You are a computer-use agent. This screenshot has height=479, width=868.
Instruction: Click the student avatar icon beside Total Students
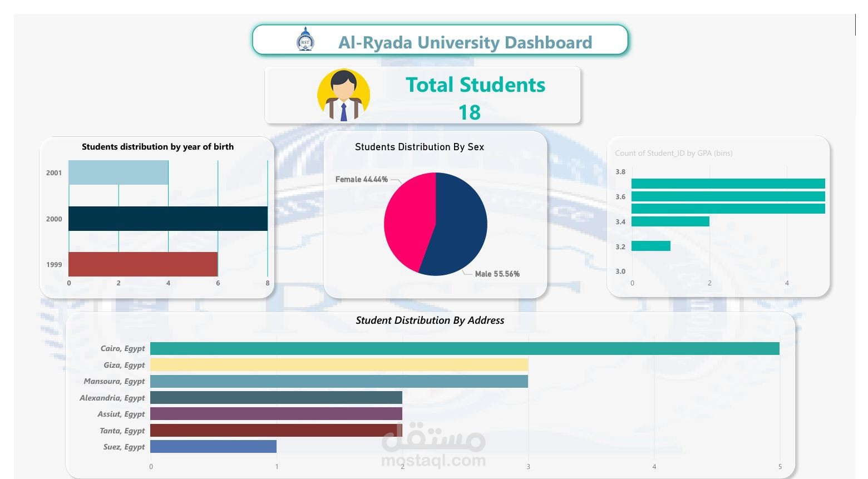344,95
